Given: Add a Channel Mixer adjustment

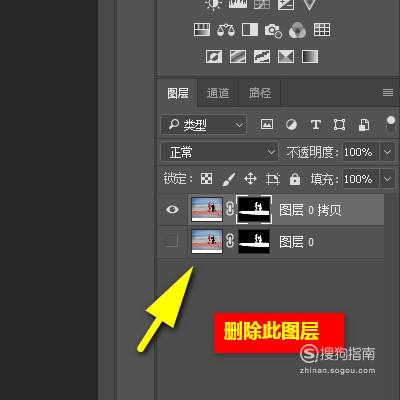Looking at the screenshot, I should 298,30.
